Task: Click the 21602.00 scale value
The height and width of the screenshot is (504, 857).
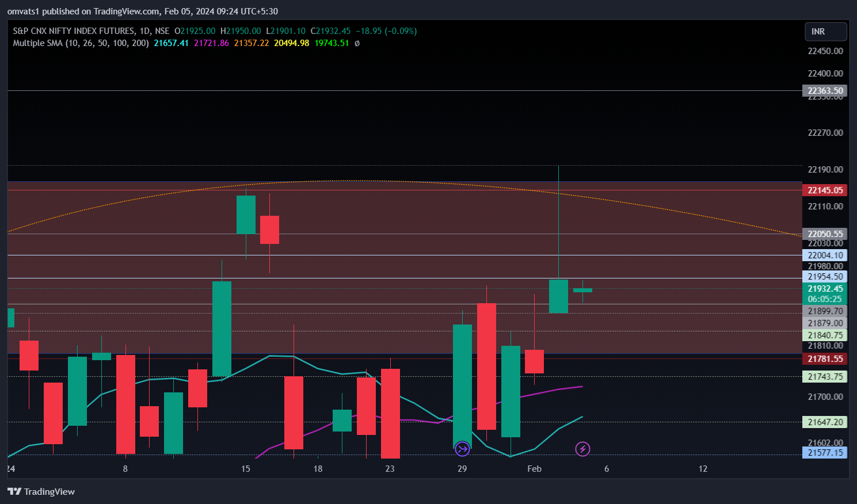Action: [825, 443]
